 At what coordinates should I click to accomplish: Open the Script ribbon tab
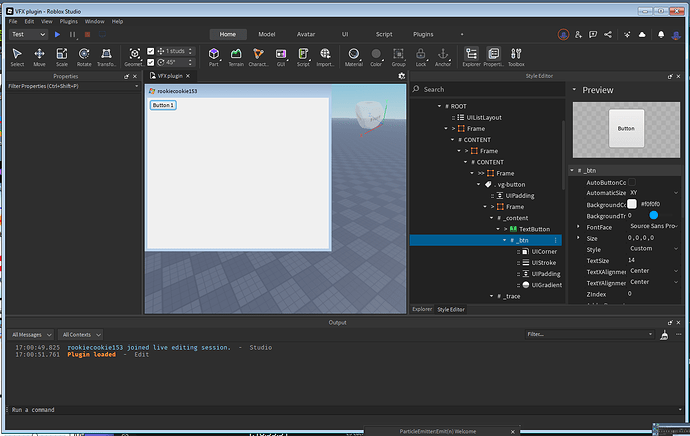click(x=384, y=34)
